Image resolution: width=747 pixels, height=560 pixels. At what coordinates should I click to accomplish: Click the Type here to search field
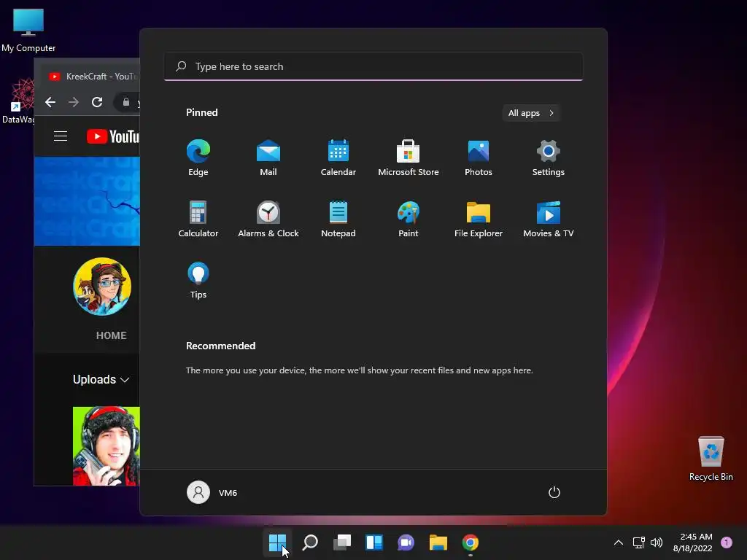pyautogui.click(x=373, y=66)
